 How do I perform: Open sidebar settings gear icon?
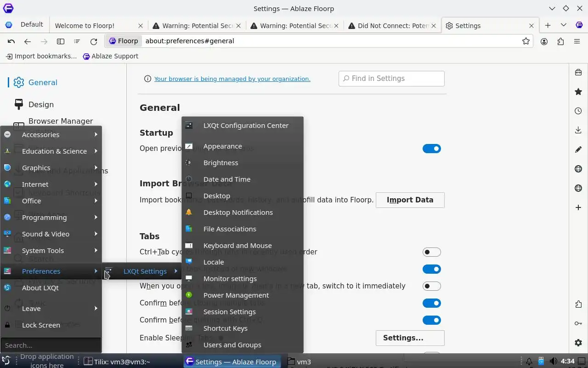pyautogui.click(x=578, y=343)
